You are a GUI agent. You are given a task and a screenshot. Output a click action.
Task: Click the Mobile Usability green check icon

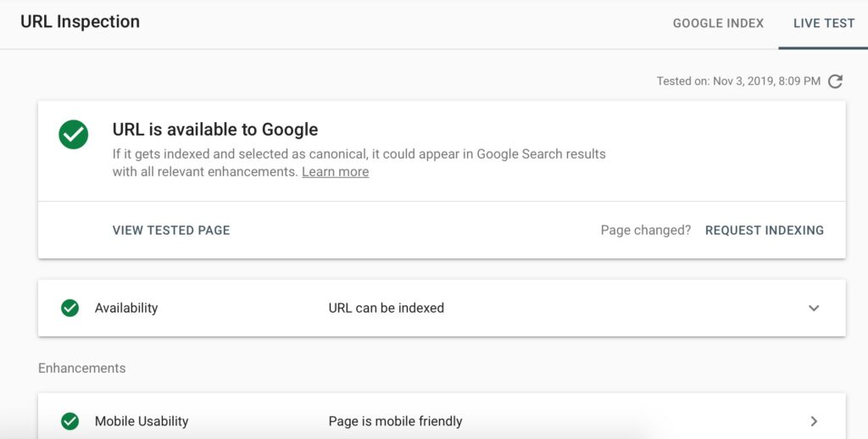pos(70,421)
